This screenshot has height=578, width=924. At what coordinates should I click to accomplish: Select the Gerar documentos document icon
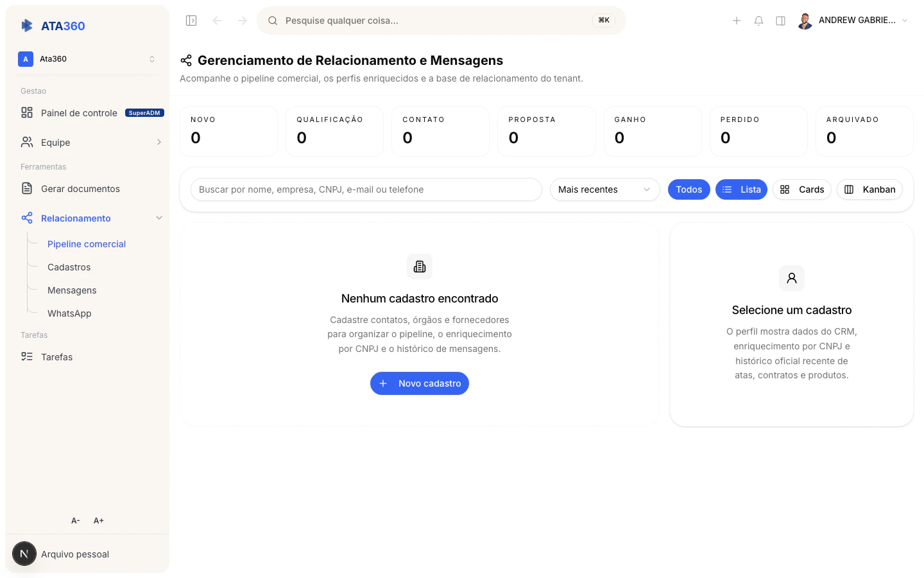coord(26,188)
